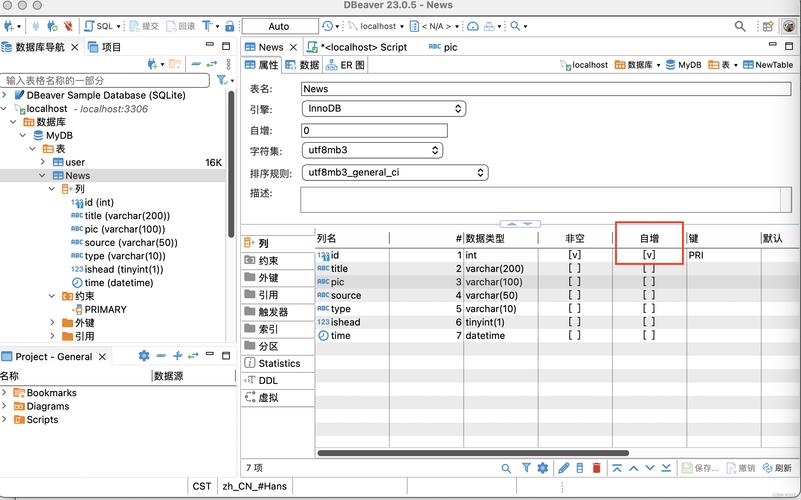Click the 提交 commit button in toolbar
The width and height of the screenshot is (801, 500).
pos(143,26)
